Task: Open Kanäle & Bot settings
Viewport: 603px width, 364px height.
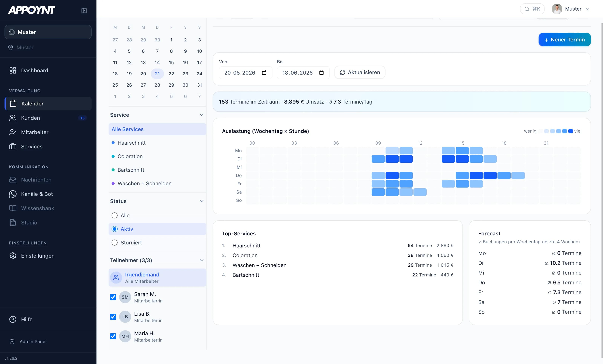Action: coord(48,194)
